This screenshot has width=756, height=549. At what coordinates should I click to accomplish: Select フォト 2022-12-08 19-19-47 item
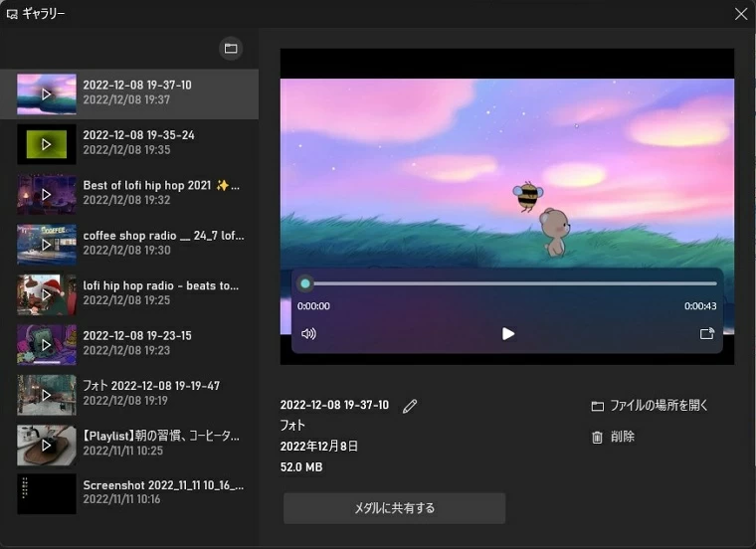(129, 395)
